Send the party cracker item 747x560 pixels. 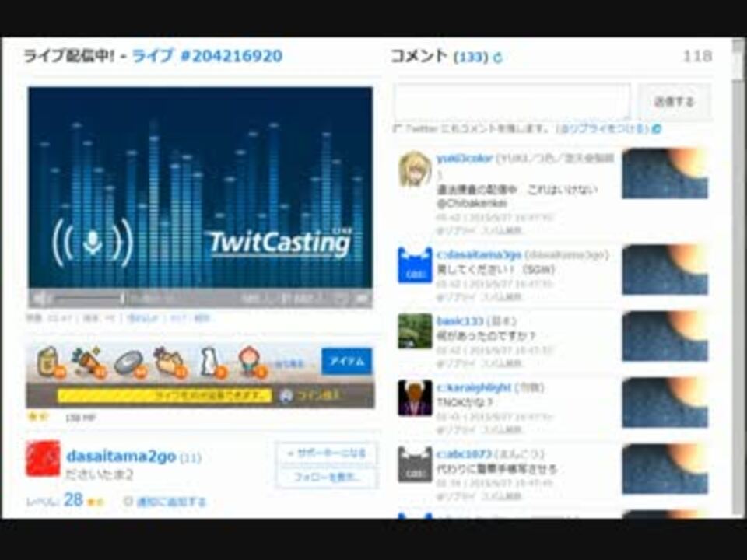coord(89,363)
